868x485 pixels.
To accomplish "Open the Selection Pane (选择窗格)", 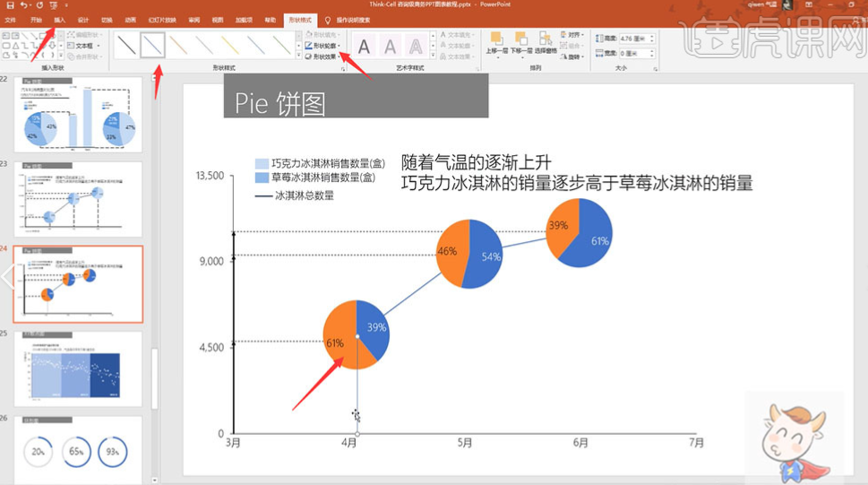I will pyautogui.click(x=545, y=41).
